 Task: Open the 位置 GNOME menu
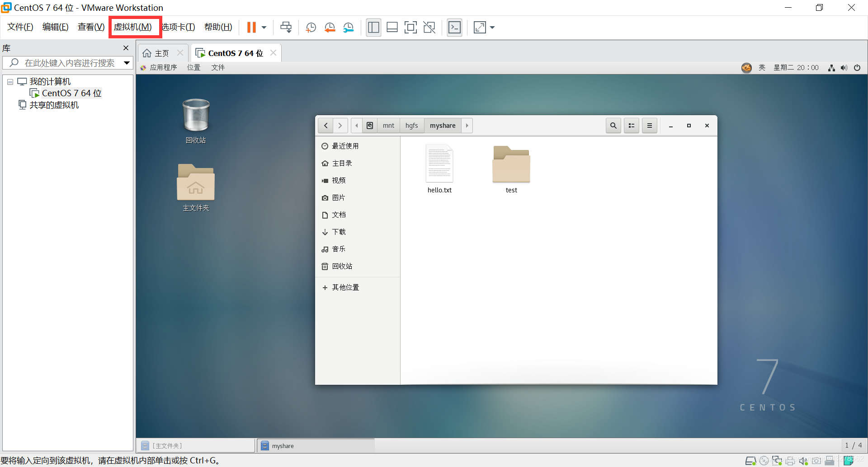point(194,68)
